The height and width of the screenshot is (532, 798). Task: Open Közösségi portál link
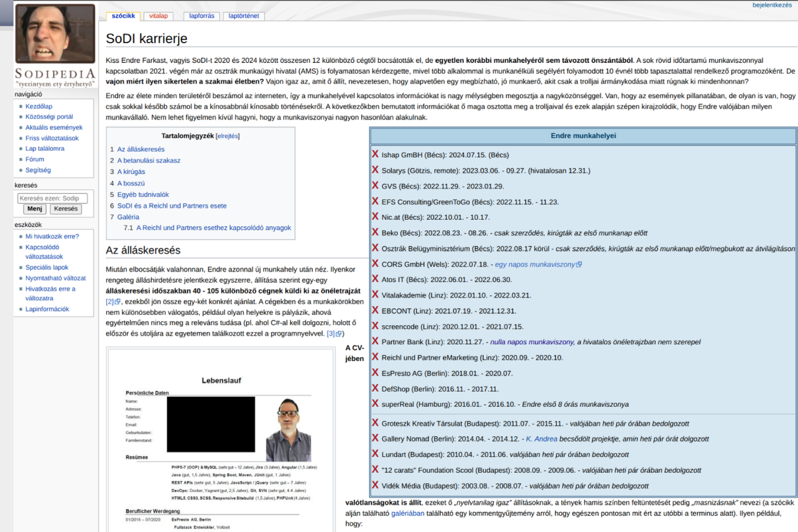49,116
